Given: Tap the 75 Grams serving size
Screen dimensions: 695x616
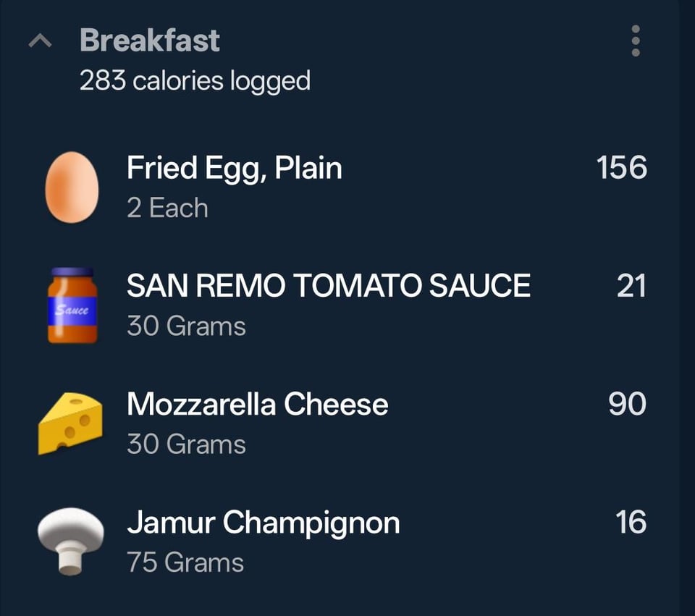Looking at the screenshot, I should coord(185,562).
